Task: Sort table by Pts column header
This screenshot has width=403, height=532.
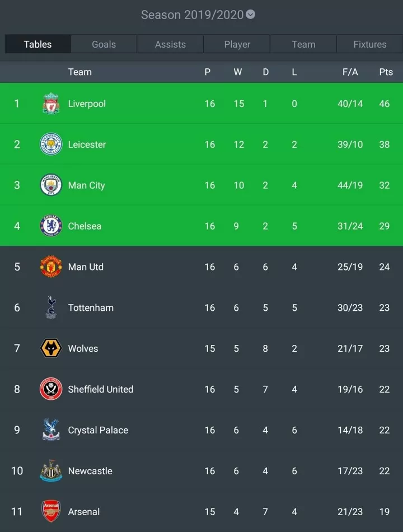Action: point(386,72)
